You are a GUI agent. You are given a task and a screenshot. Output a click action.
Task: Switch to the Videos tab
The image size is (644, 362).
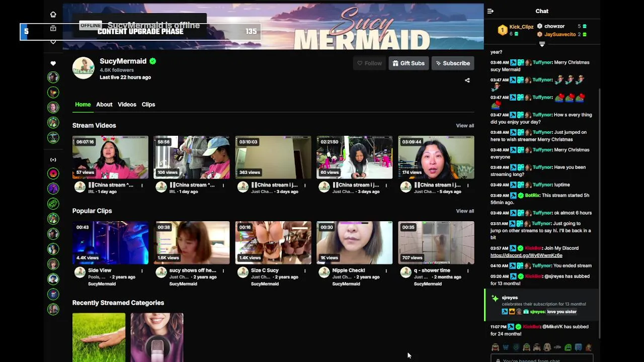point(127,105)
